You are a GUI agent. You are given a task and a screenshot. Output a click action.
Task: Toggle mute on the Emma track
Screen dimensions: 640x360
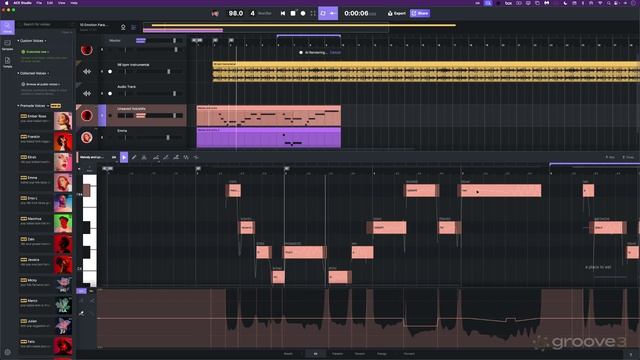(102, 138)
